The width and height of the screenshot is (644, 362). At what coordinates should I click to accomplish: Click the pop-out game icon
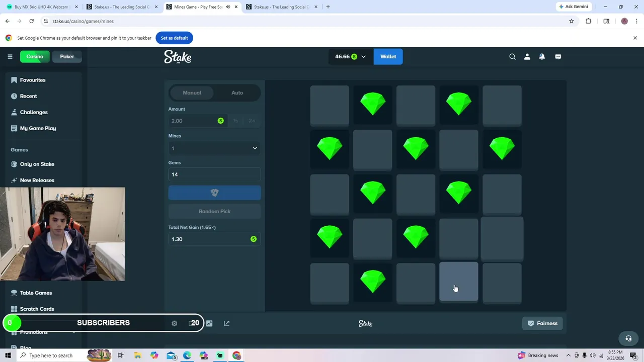(x=226, y=323)
